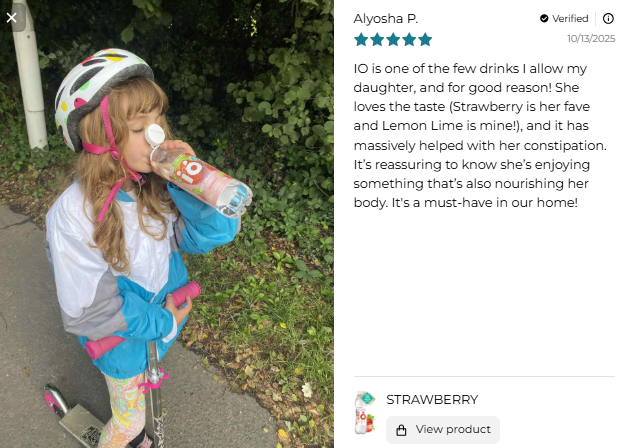Image resolution: width=625 pixels, height=448 pixels.
Task: Click the review date 10/13/2025
Action: tap(591, 38)
